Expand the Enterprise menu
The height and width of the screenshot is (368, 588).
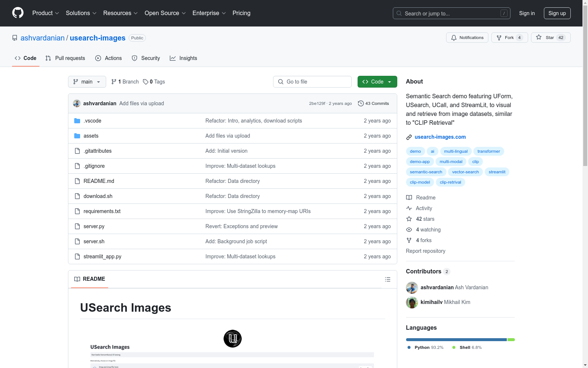[x=209, y=13]
